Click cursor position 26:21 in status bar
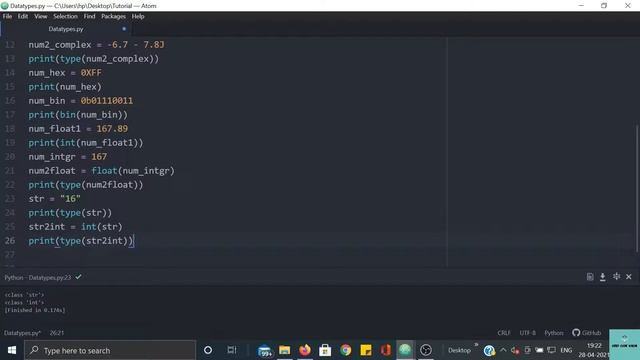Screen dimensions: 640x360 click(x=57, y=333)
